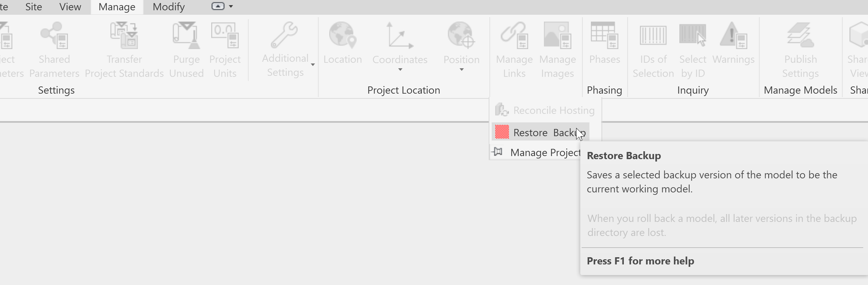Open Select by ID
Screen dimensions: 868x285
click(692, 48)
